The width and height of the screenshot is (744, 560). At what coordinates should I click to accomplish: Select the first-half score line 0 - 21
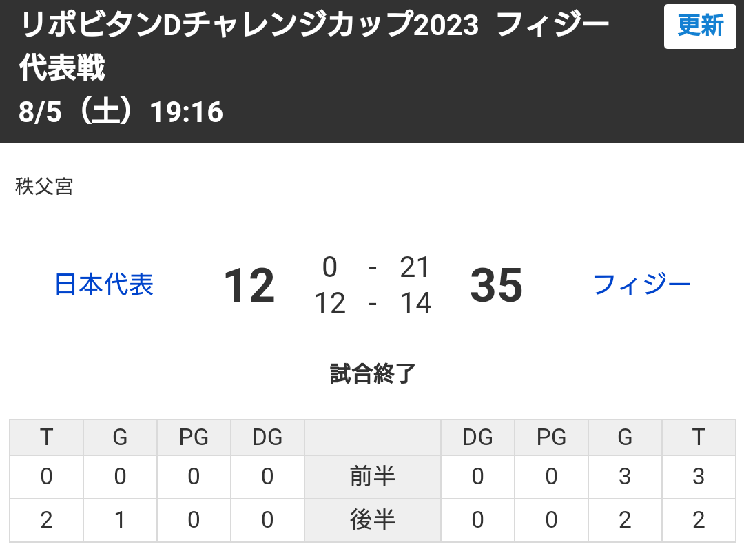click(373, 267)
